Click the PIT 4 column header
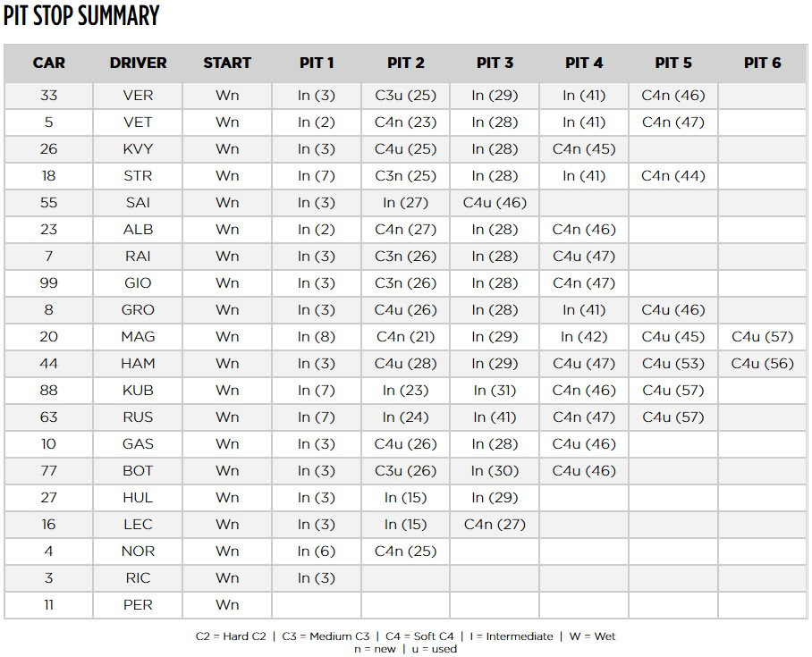The image size is (812, 657). (584, 63)
